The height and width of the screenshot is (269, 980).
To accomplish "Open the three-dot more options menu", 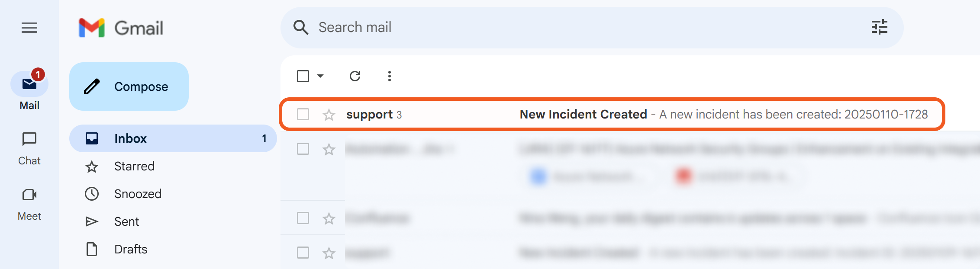I will (x=390, y=76).
